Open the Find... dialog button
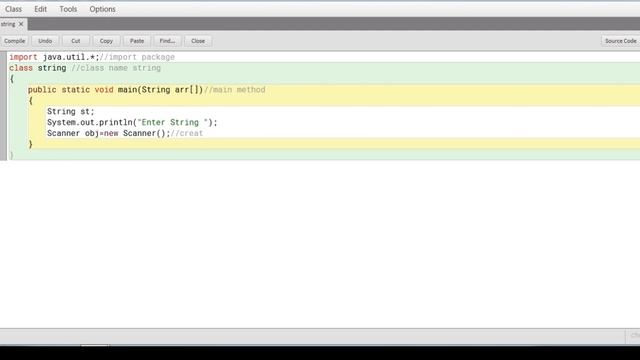 click(x=167, y=41)
